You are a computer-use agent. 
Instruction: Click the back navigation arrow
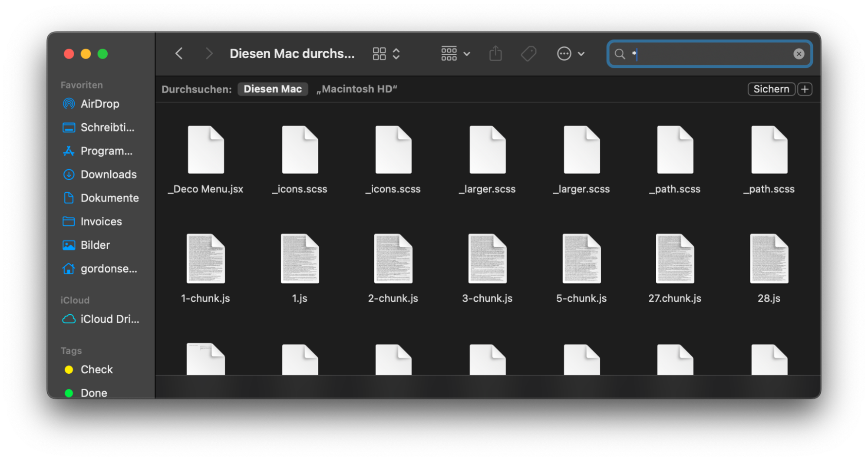point(179,54)
